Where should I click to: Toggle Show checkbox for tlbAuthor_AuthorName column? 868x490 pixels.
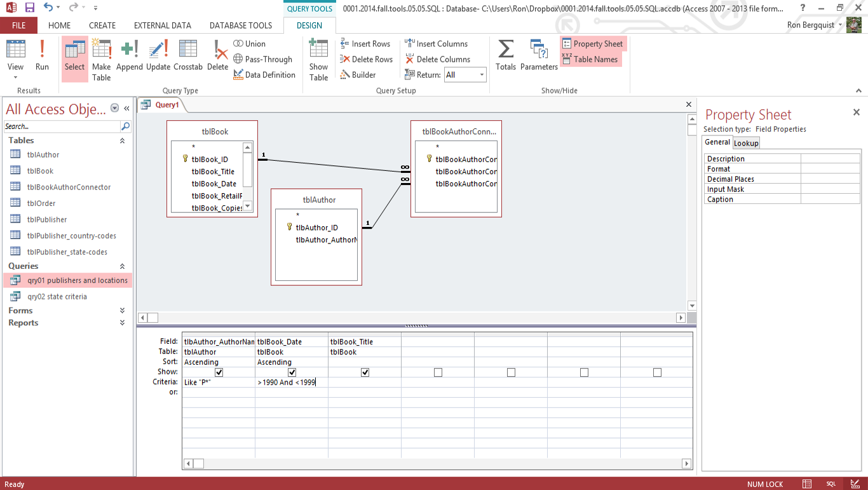[x=219, y=372]
